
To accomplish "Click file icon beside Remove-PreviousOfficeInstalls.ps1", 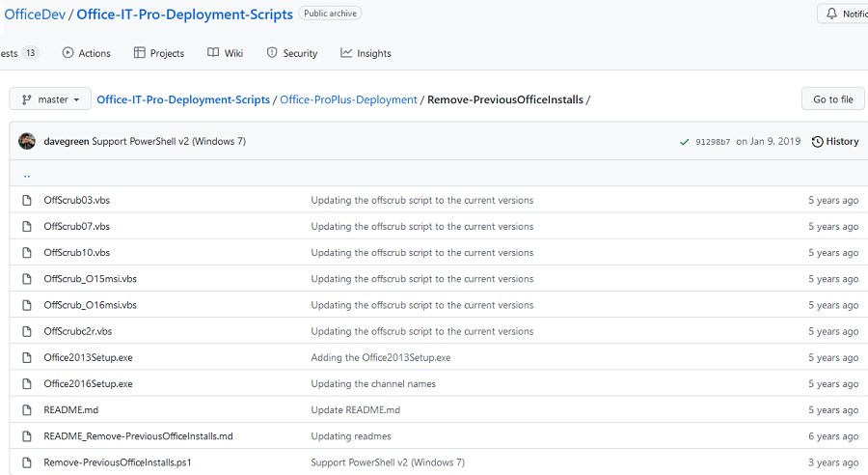I will 27,462.
